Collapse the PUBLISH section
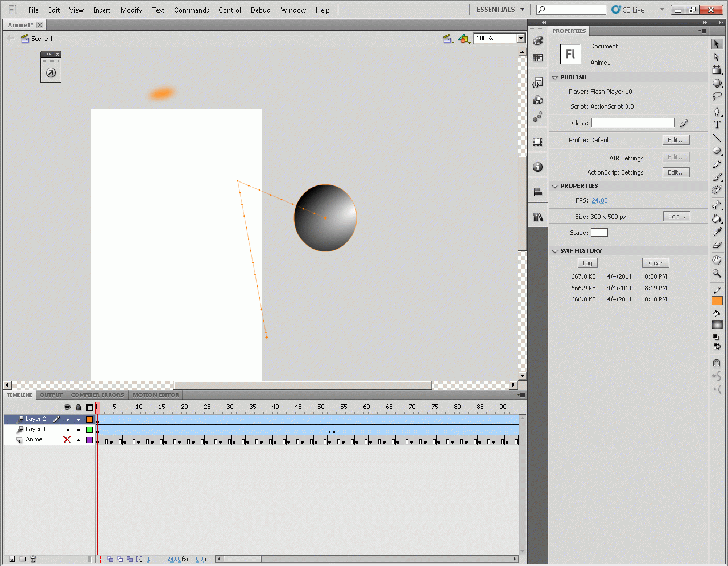728x566 pixels. pos(555,77)
